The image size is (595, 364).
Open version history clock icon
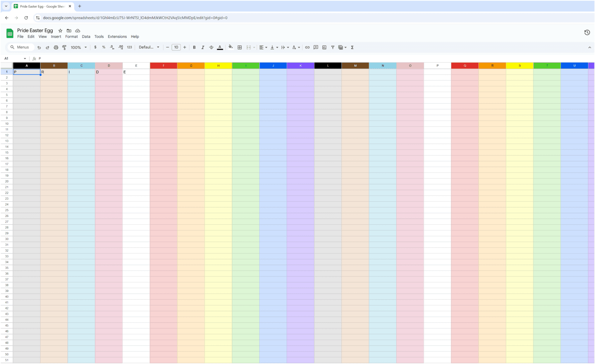(587, 33)
